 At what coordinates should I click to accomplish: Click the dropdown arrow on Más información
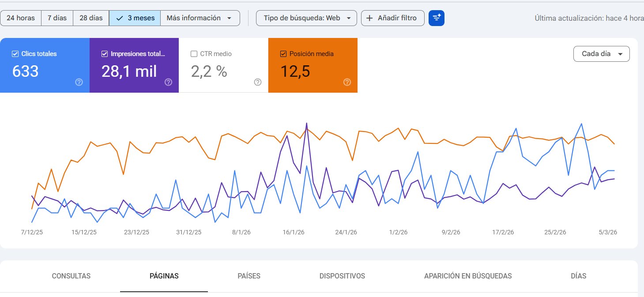click(229, 18)
